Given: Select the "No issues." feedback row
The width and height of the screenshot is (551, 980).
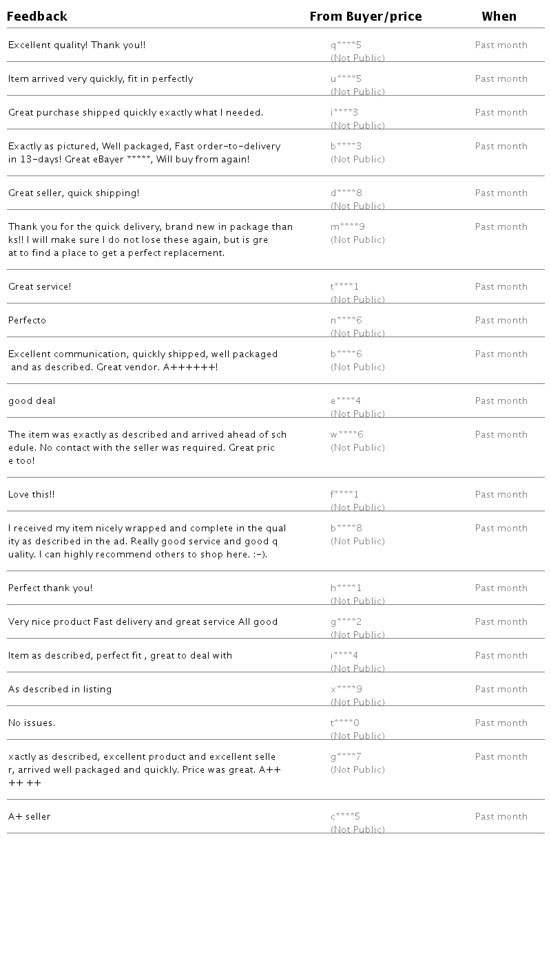Looking at the screenshot, I should [32, 723].
